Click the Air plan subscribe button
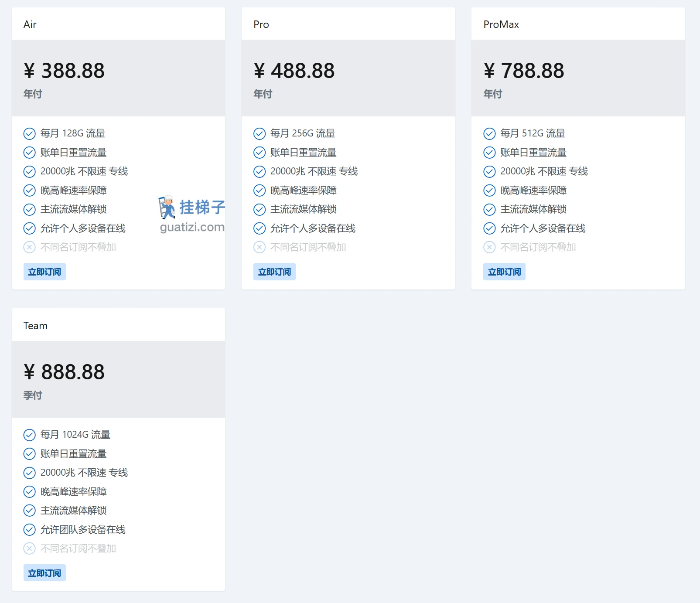The image size is (700, 603). point(44,272)
